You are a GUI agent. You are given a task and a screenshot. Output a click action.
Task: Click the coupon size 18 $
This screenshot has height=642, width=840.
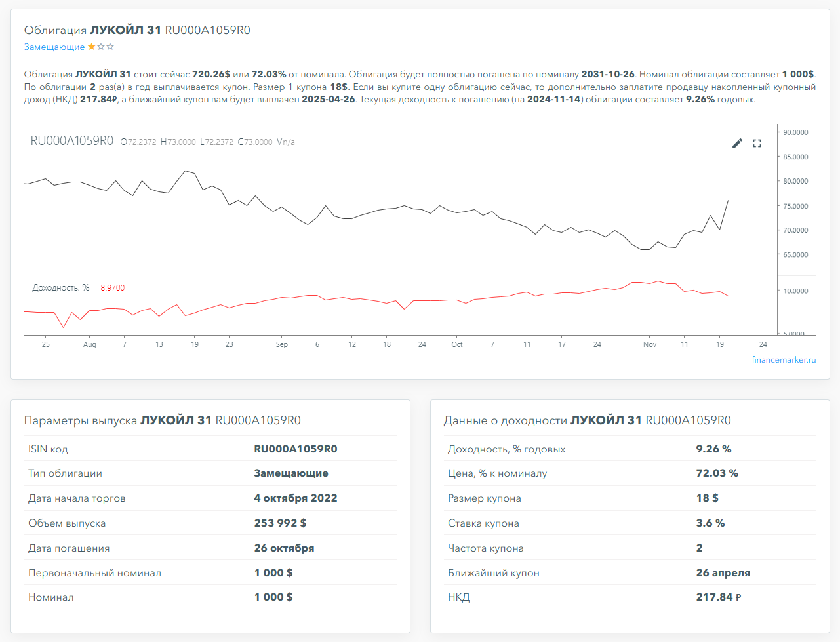pyautogui.click(x=707, y=498)
